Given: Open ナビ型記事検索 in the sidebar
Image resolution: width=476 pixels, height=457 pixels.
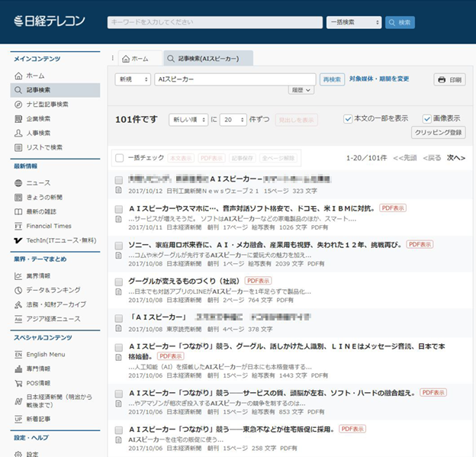Looking at the screenshot, I should point(47,105).
